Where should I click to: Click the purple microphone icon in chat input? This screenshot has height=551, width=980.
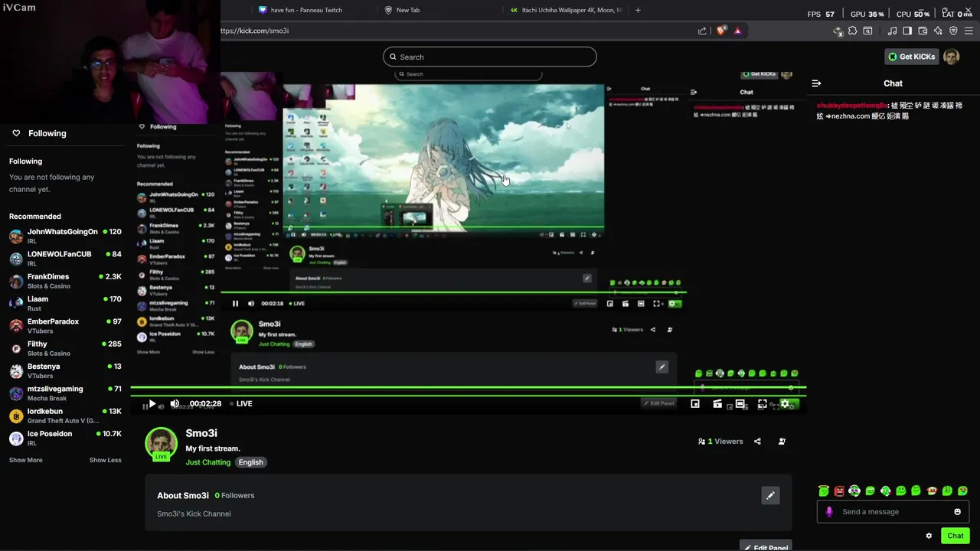pos(829,512)
